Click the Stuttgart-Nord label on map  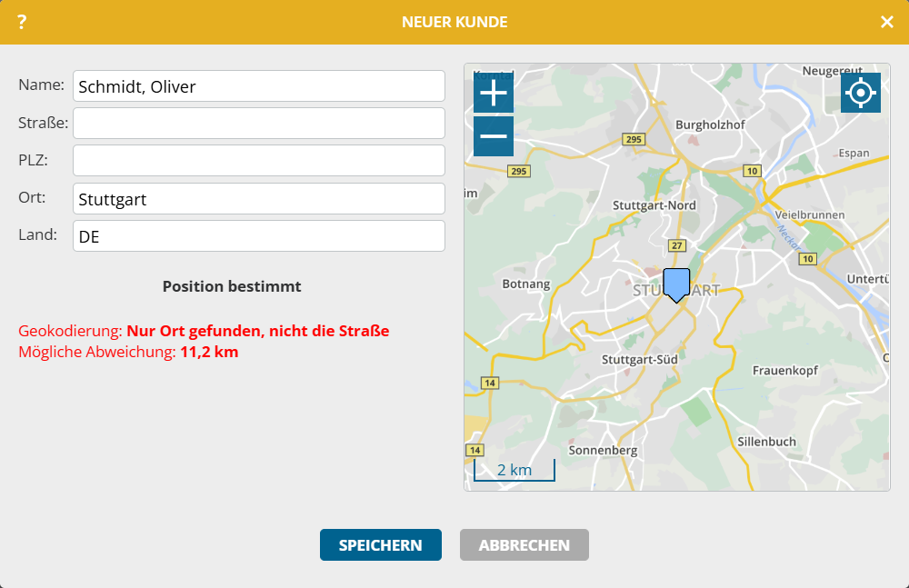[654, 205]
